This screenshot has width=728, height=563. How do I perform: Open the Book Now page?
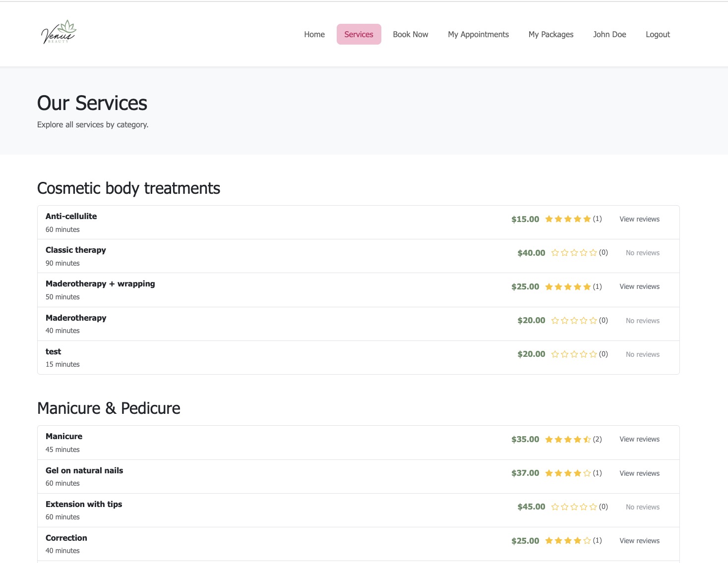(410, 34)
